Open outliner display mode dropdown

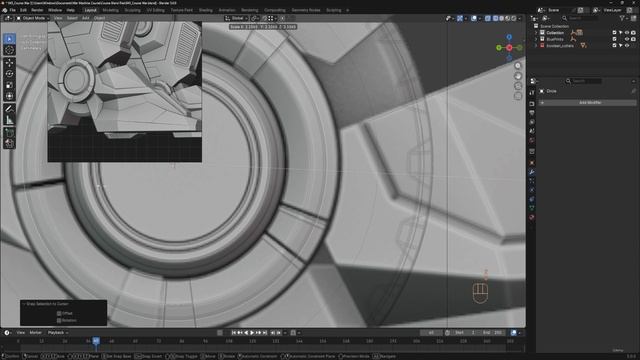click(546, 18)
